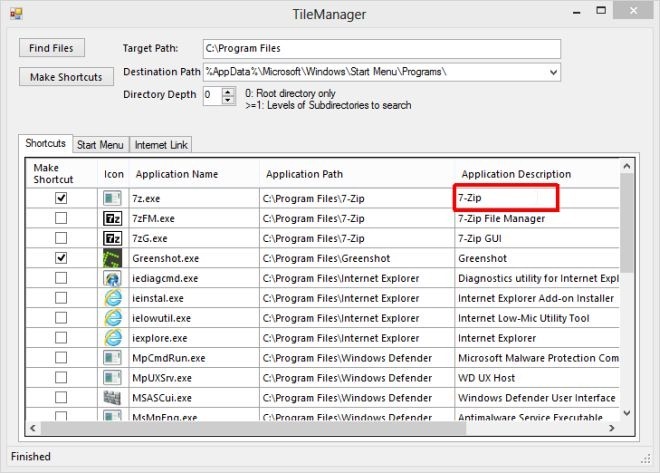The width and height of the screenshot is (660, 473).
Task: Click the Make Shortcut column header
Action: pos(61,173)
